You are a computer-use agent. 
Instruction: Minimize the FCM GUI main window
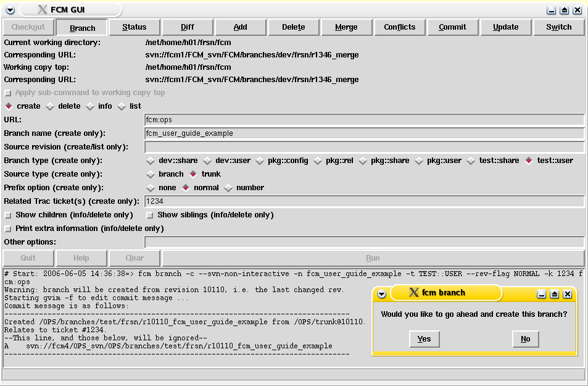pyautogui.click(x=550, y=10)
